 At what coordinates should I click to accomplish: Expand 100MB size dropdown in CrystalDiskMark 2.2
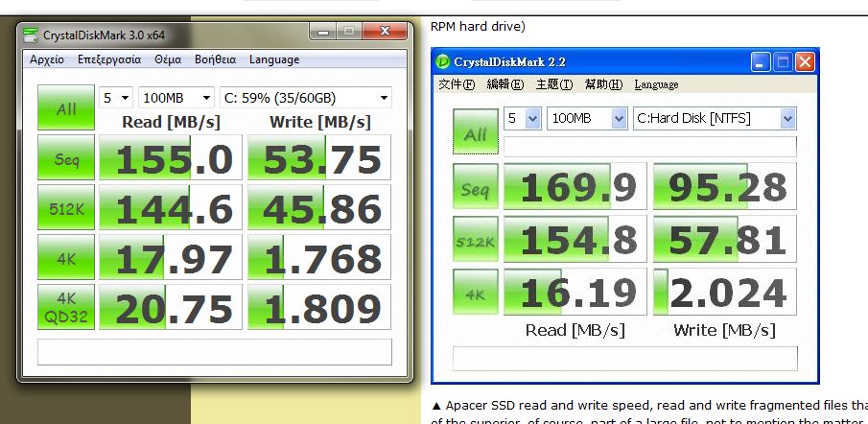tap(619, 118)
